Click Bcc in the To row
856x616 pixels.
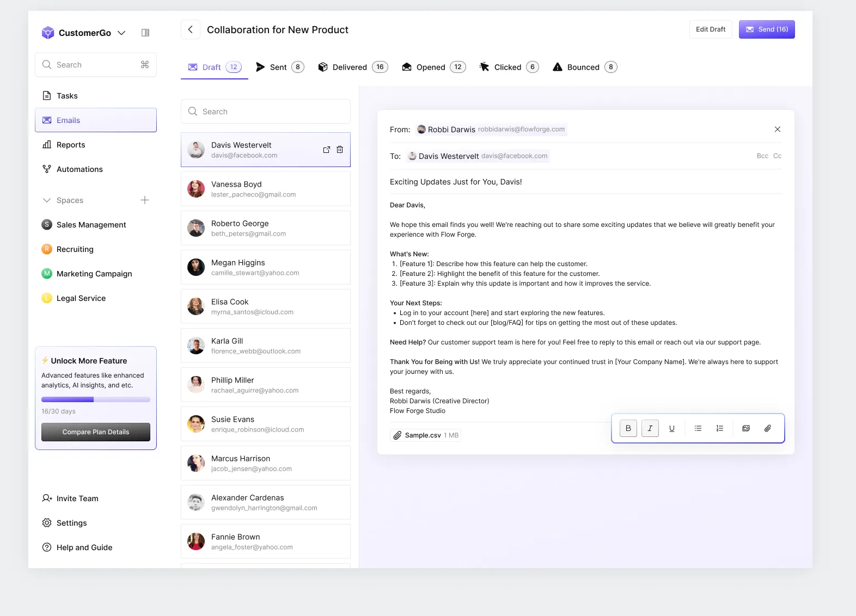762,156
